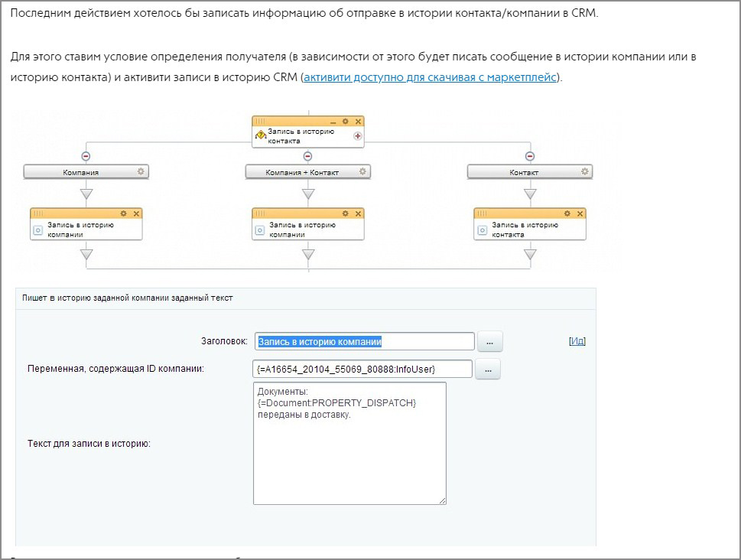Viewport: 741px width, 560px height.
Task: Click activity icon of middle 'Запись в историю компании' block
Action: (x=260, y=230)
